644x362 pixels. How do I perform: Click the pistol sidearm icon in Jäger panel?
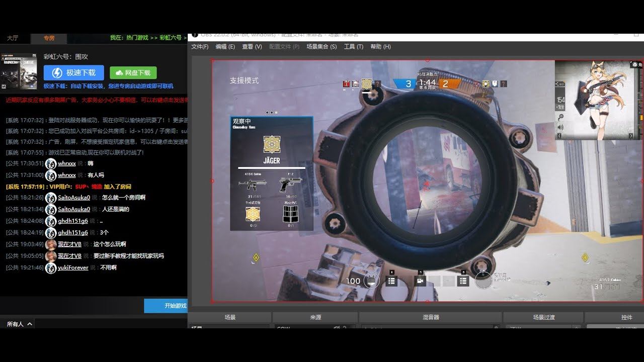(x=290, y=185)
